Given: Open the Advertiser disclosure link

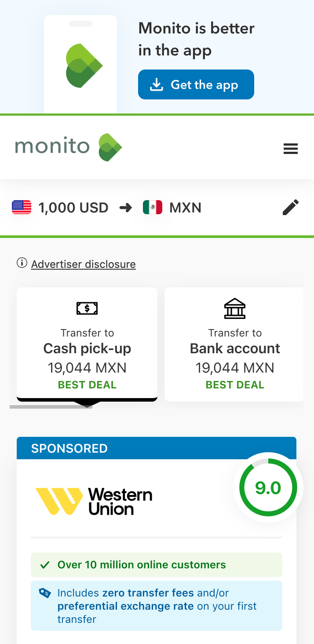Looking at the screenshot, I should pyautogui.click(x=84, y=264).
